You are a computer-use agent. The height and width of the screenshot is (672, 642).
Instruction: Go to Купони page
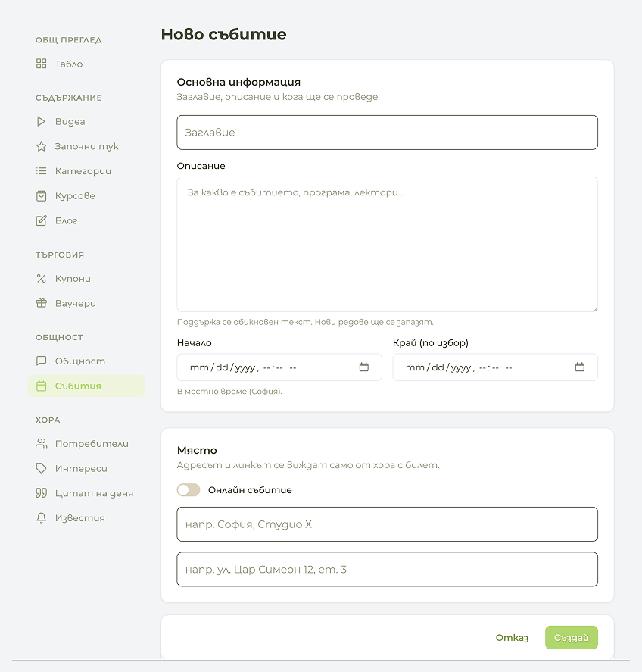pyautogui.click(x=86, y=279)
